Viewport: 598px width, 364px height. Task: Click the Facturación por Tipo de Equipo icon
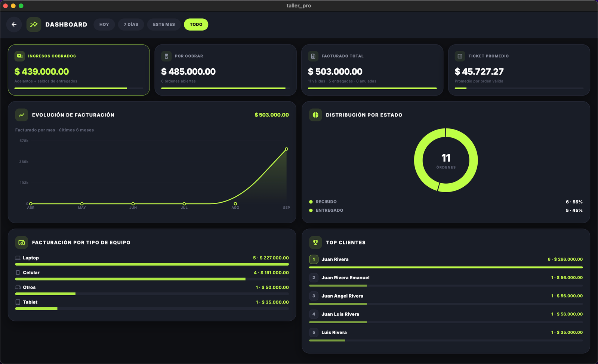click(x=22, y=243)
